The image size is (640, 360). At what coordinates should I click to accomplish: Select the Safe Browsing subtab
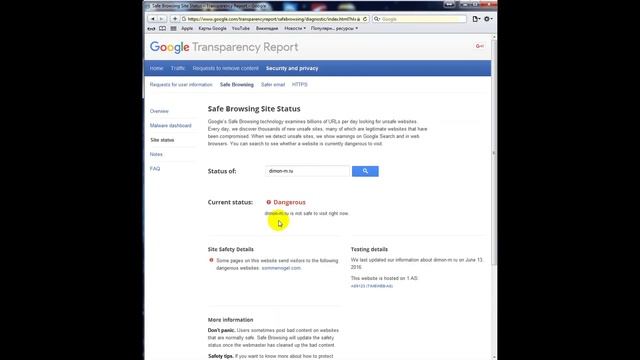tap(237, 84)
